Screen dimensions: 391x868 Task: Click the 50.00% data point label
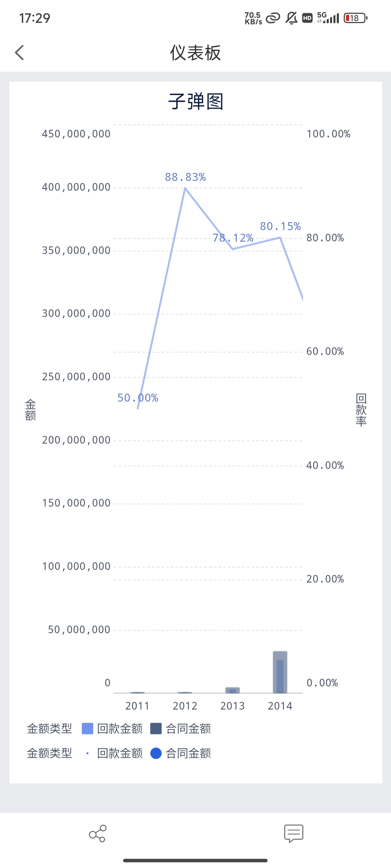click(x=138, y=398)
